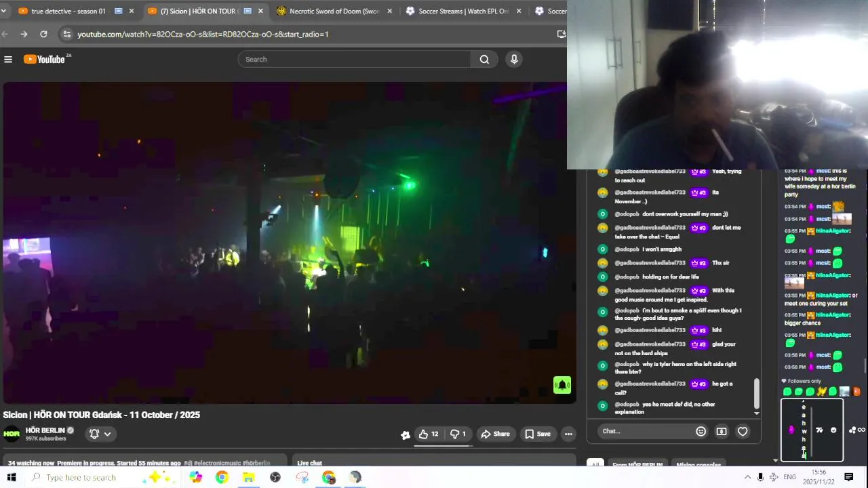Select the 'From HÖR BERLIN' chip
The image size is (868, 488).
637,465
